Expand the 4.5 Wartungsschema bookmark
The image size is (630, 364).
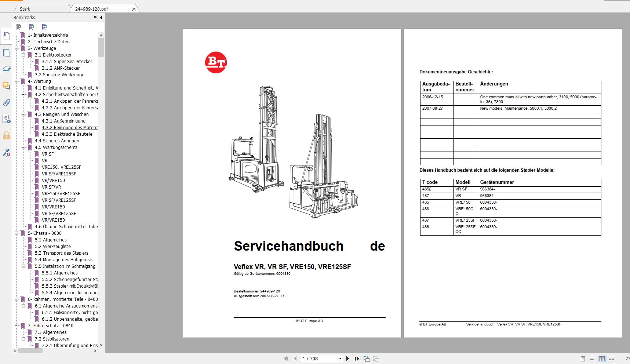pyautogui.click(x=23, y=147)
